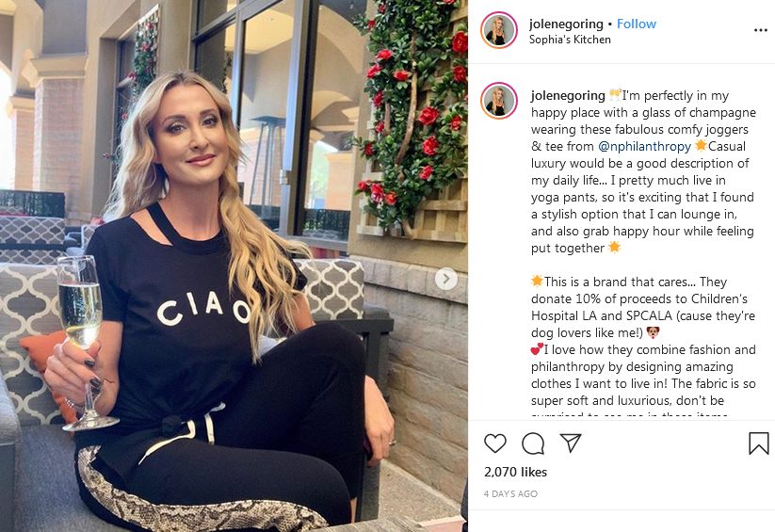The image size is (775, 532).
Task: Share post with paper plane icon
Action: 571,443
